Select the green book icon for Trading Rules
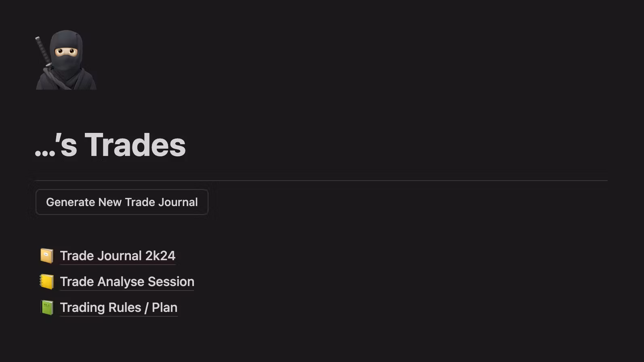 47,307
